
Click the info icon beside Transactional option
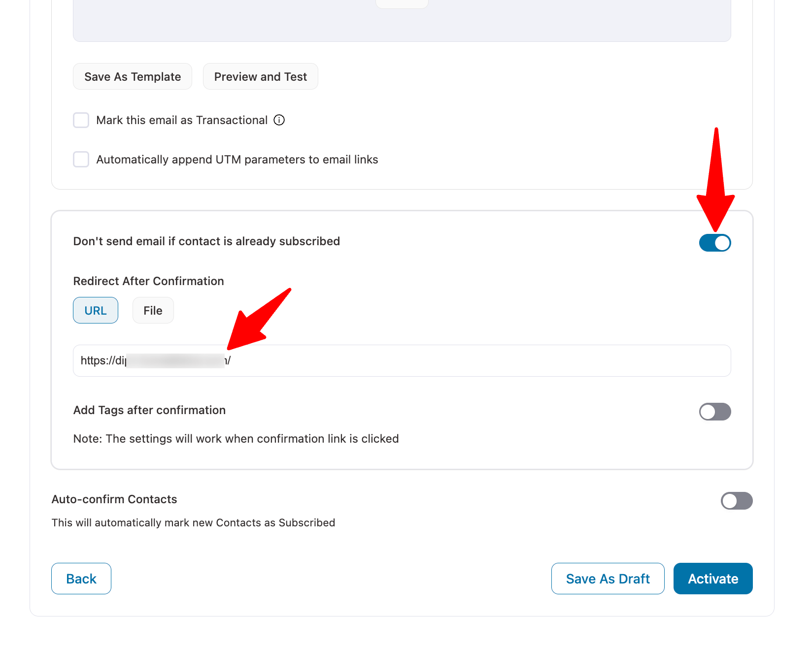(x=279, y=120)
